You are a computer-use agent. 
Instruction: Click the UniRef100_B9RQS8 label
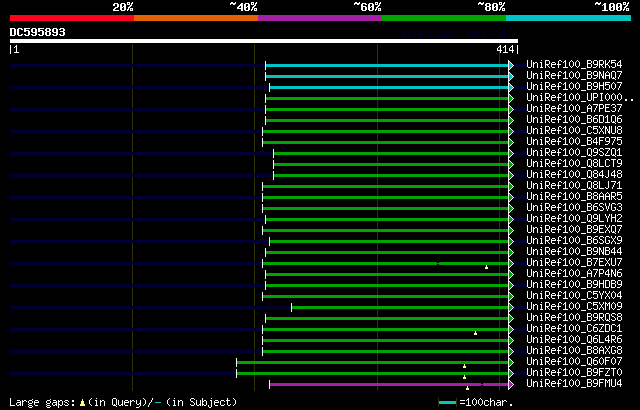tap(574, 318)
